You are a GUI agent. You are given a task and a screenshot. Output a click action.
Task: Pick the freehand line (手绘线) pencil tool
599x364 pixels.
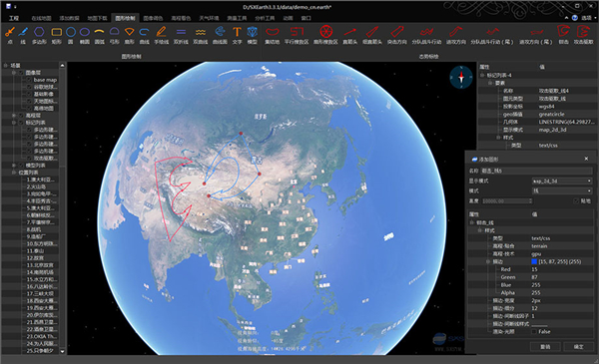[x=161, y=35]
